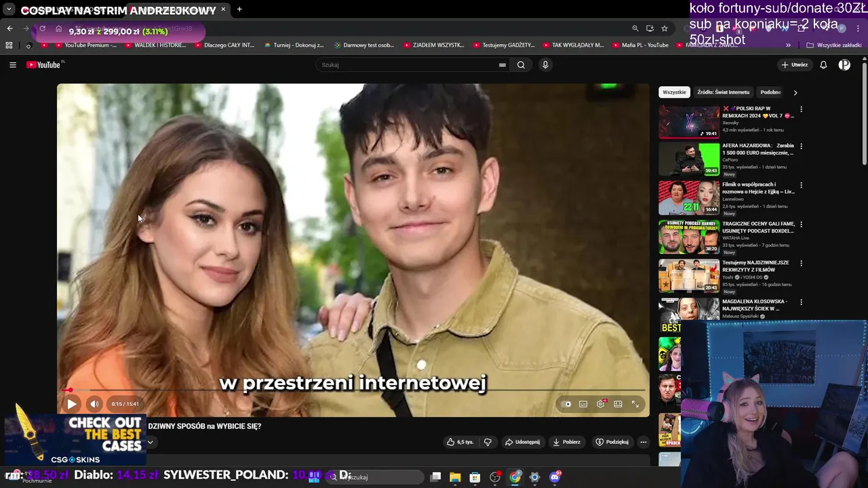Show more filter chips with the right arrow

click(795, 92)
